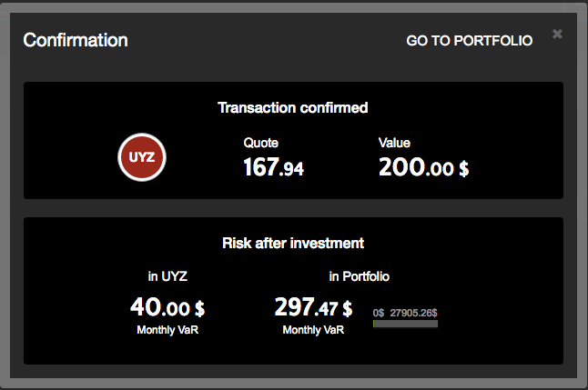Select the 200.00 $ transaction value
588x390 pixels.
(x=423, y=167)
